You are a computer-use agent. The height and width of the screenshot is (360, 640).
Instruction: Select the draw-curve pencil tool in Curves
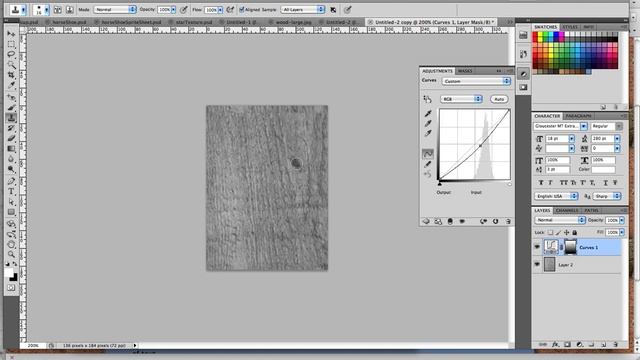pyautogui.click(x=428, y=164)
